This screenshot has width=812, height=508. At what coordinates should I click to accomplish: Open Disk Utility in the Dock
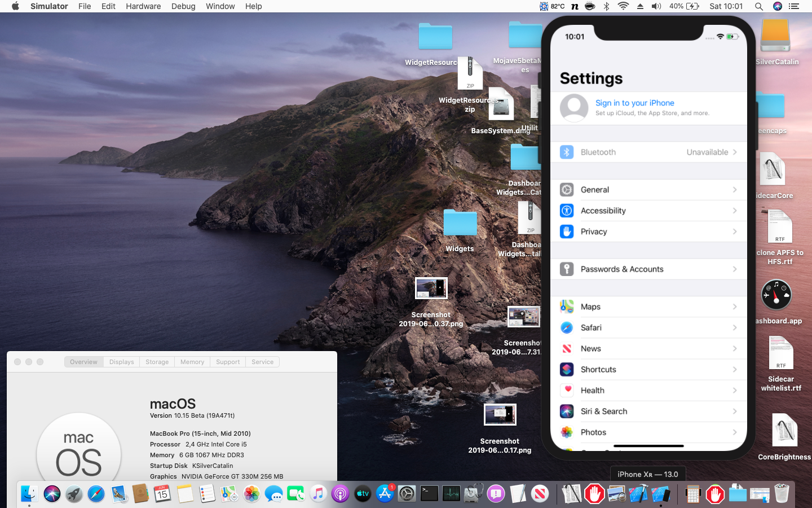tap(474, 494)
